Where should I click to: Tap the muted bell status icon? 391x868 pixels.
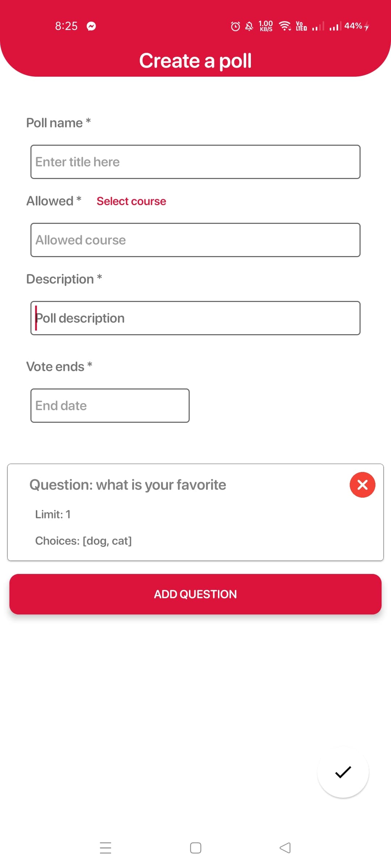[x=249, y=26]
